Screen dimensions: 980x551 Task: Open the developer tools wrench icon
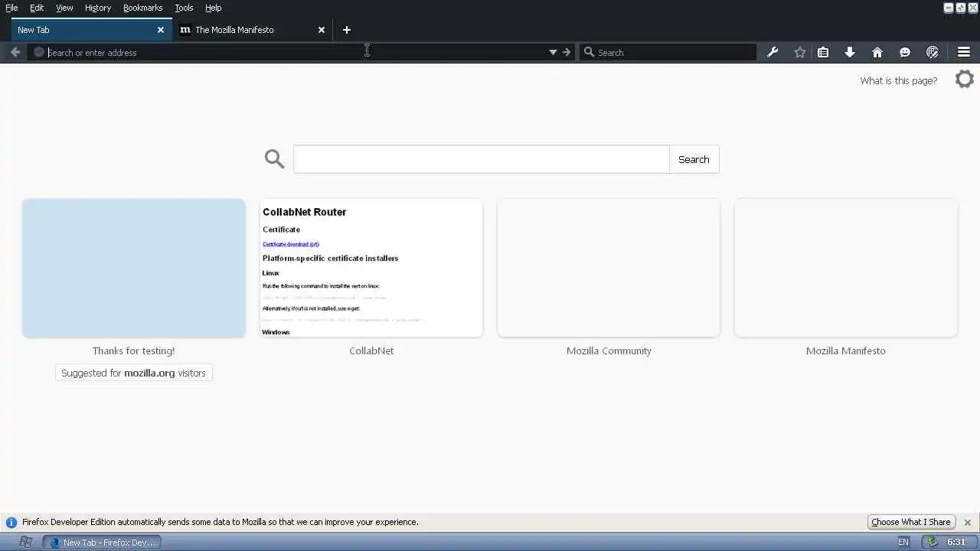tap(773, 52)
